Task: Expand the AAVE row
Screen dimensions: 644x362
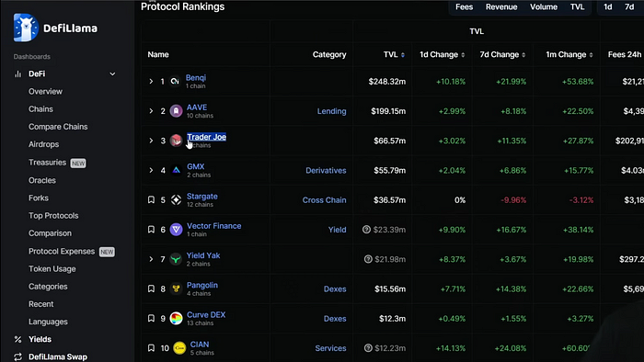Action: click(151, 110)
